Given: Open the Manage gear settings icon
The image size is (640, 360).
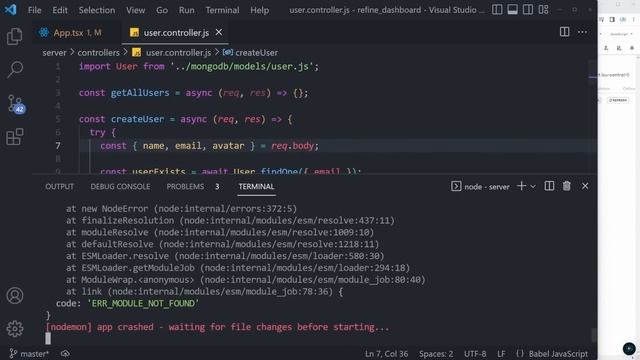Looking at the screenshot, I should (x=15, y=329).
